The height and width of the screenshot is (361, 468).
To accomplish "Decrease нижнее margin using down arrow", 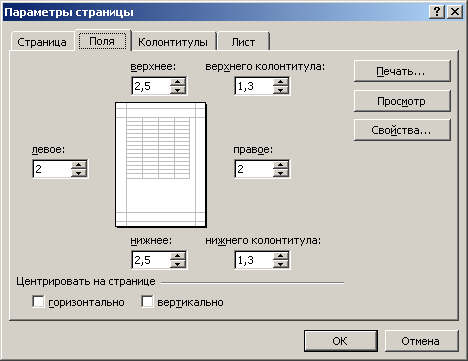I will click(178, 264).
